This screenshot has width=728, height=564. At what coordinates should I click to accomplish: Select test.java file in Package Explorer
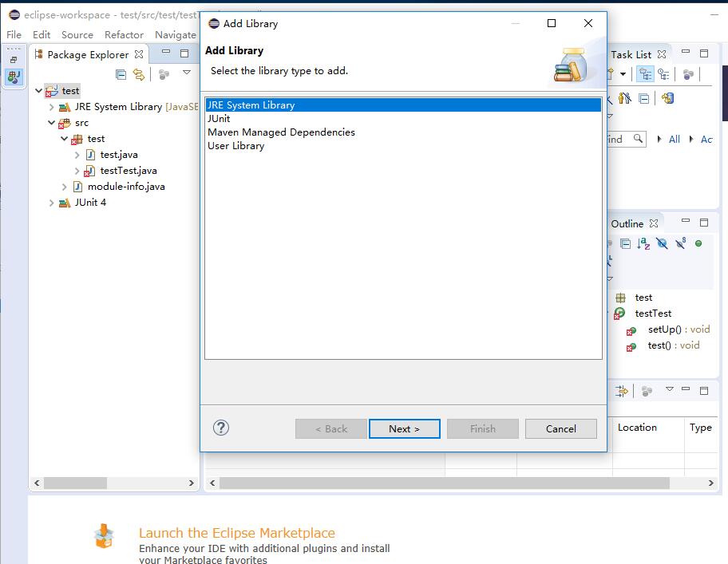pos(119,155)
